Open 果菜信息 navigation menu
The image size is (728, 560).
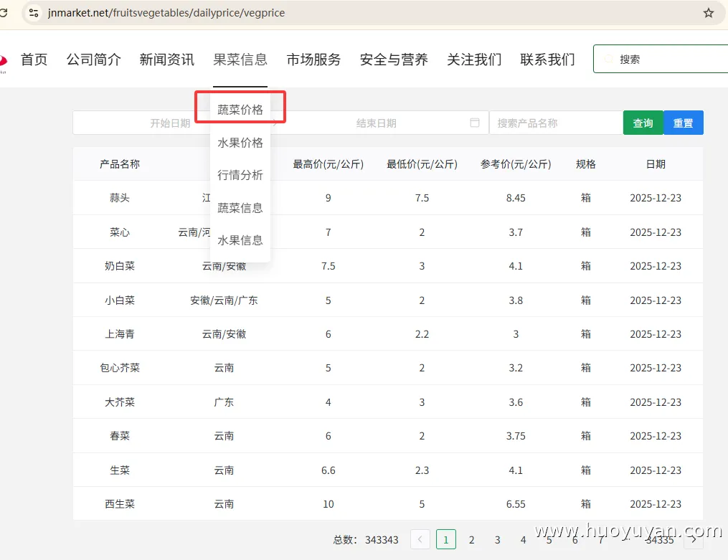coord(240,60)
